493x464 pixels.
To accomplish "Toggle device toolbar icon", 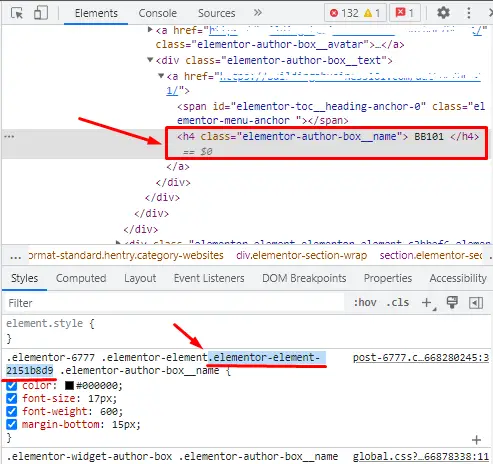I will (41, 13).
